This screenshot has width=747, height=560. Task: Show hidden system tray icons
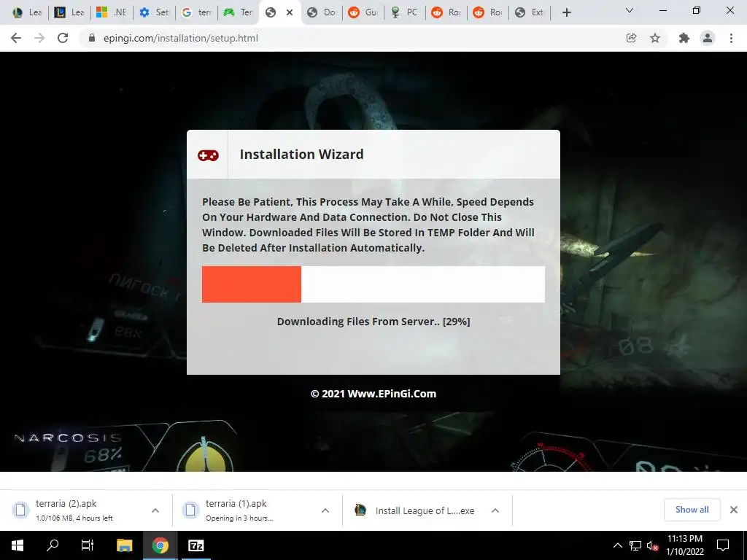click(617, 545)
